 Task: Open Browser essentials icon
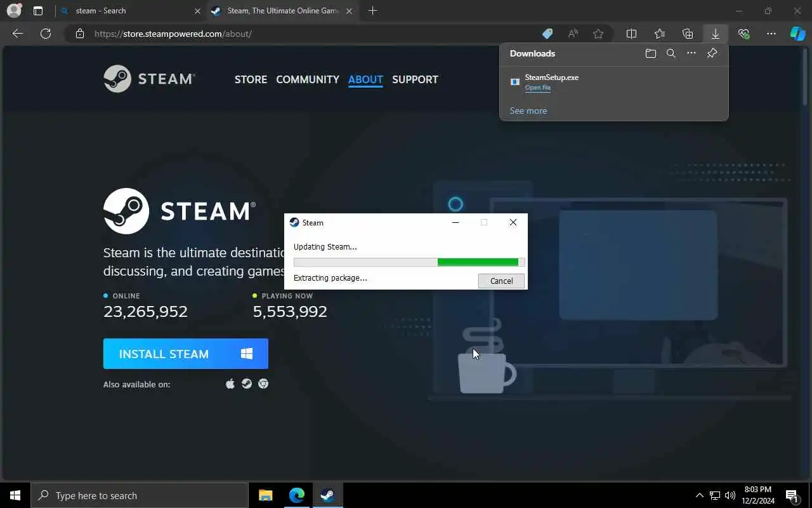pos(743,34)
